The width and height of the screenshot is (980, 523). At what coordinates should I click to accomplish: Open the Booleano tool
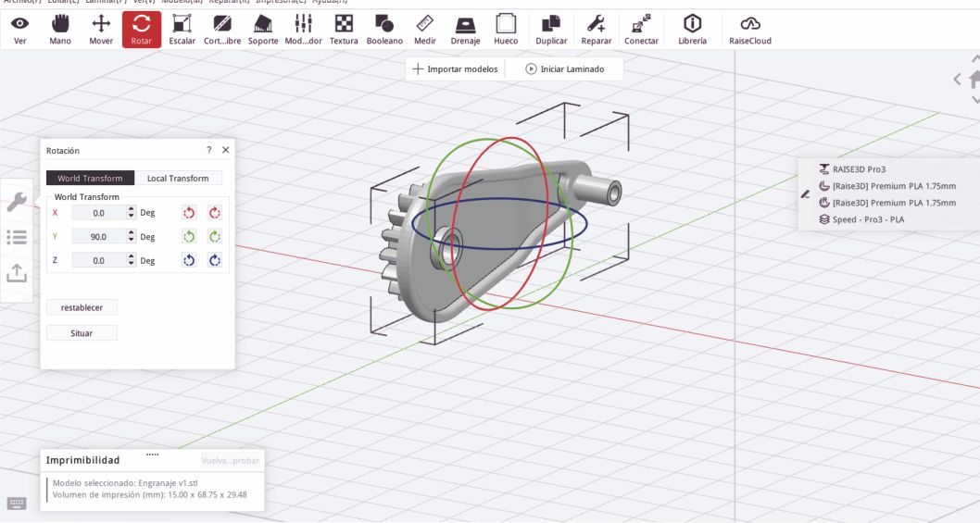click(x=384, y=30)
